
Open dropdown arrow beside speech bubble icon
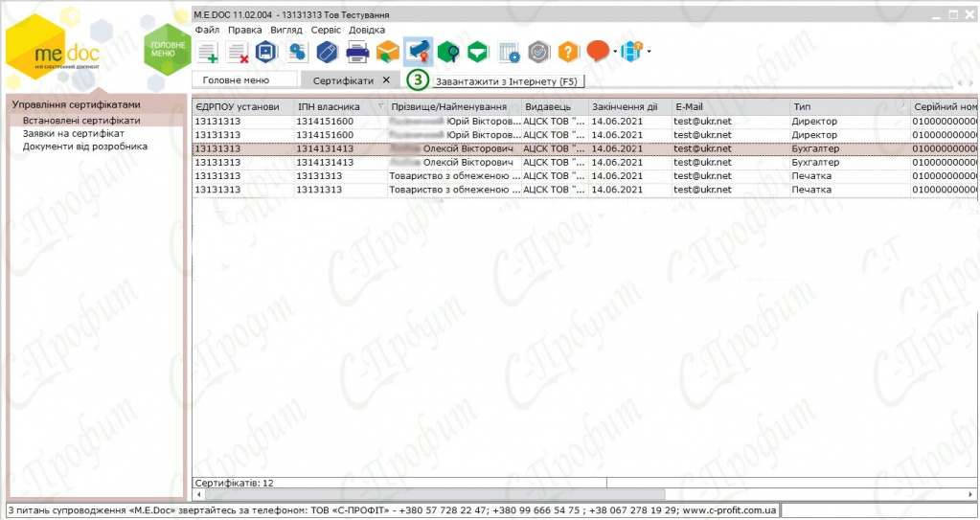coord(615,52)
